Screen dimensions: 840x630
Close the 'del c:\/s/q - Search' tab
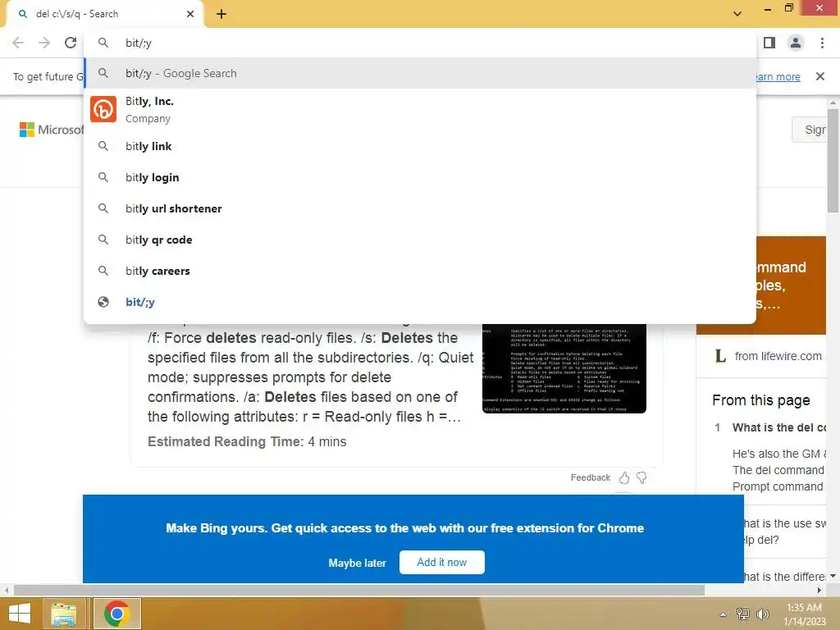(190, 14)
